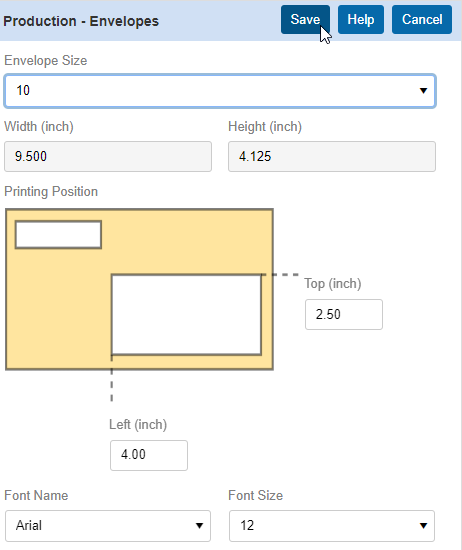
Task: Open the Envelope Size dropdown
Action: coord(220,91)
